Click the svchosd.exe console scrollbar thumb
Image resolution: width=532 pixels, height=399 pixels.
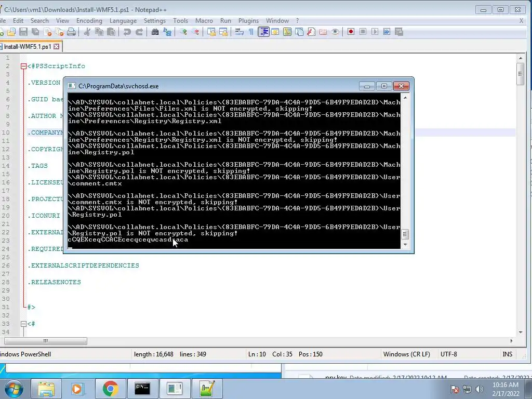click(405, 234)
